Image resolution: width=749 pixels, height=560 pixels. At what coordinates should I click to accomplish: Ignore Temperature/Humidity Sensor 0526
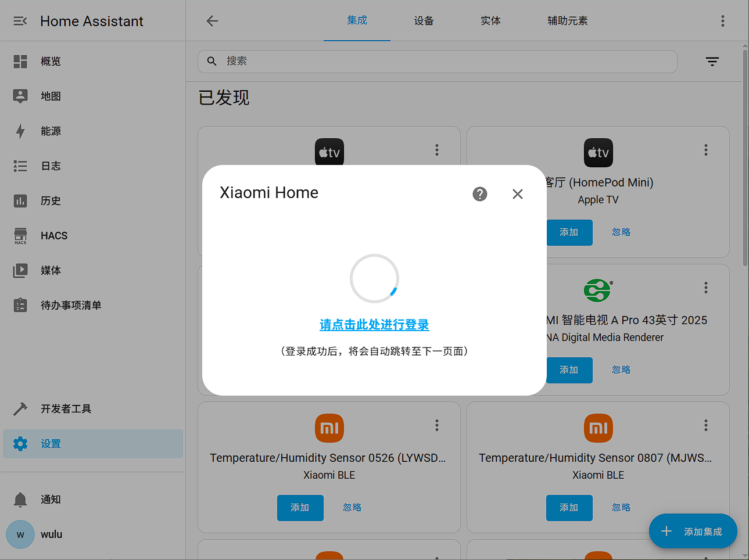coord(352,508)
